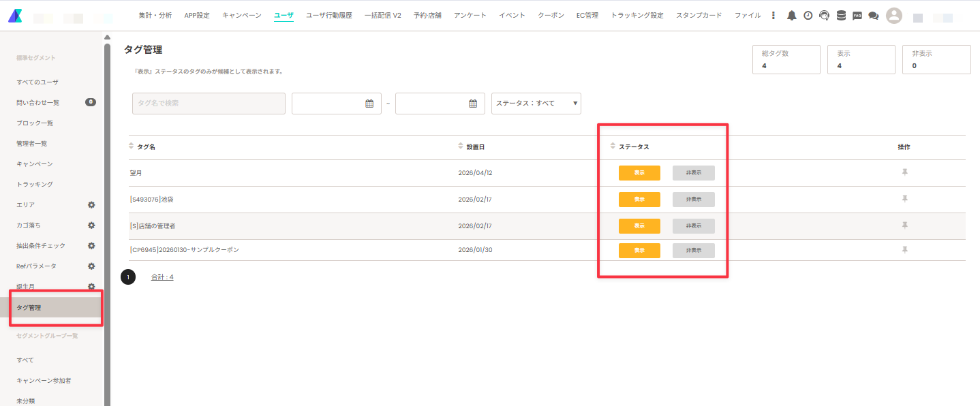Pin the 望月 tag row
The width and height of the screenshot is (980, 406).
point(904,172)
